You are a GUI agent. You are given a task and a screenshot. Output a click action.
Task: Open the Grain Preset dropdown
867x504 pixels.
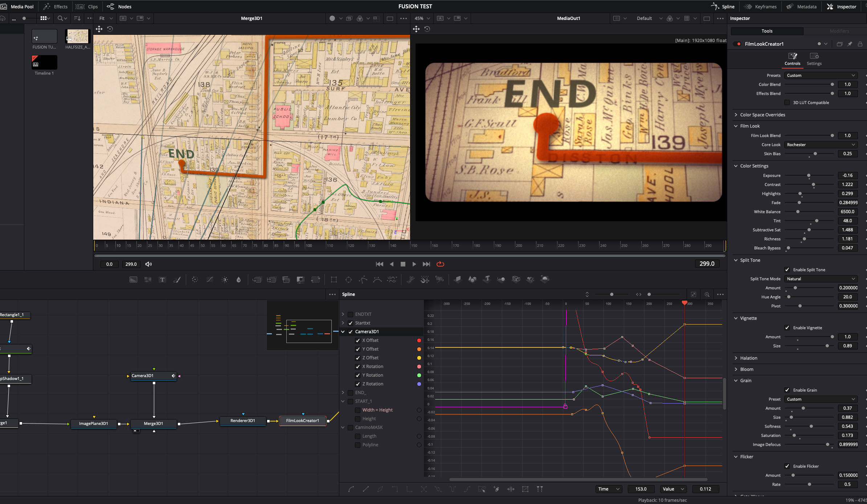pos(821,399)
